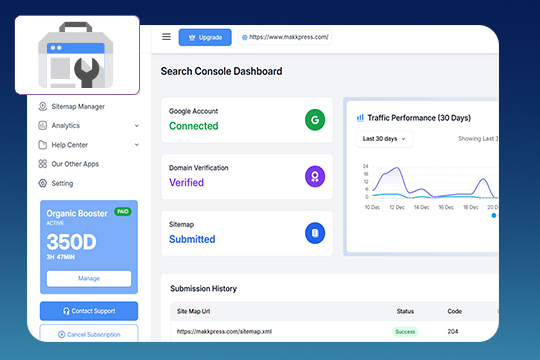
Task: Expand the Analytics chevron
Action: click(137, 125)
